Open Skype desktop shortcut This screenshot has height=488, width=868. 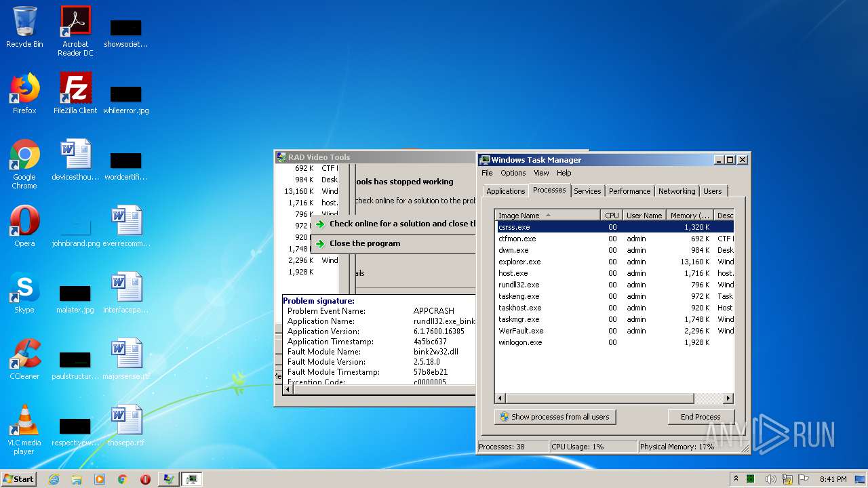coord(24,293)
